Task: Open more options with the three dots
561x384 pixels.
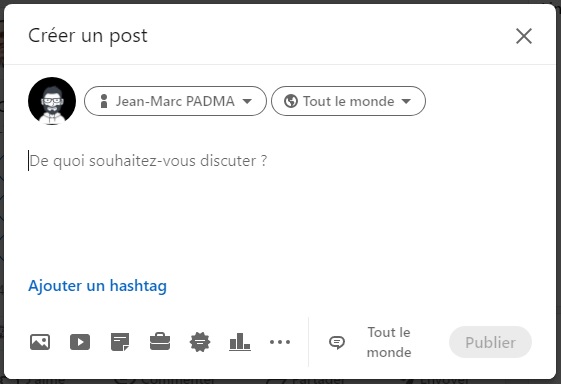Action: (280, 342)
